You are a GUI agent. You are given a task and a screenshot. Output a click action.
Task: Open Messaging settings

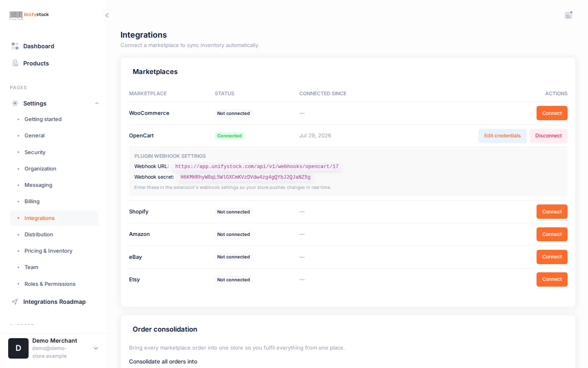tap(38, 185)
